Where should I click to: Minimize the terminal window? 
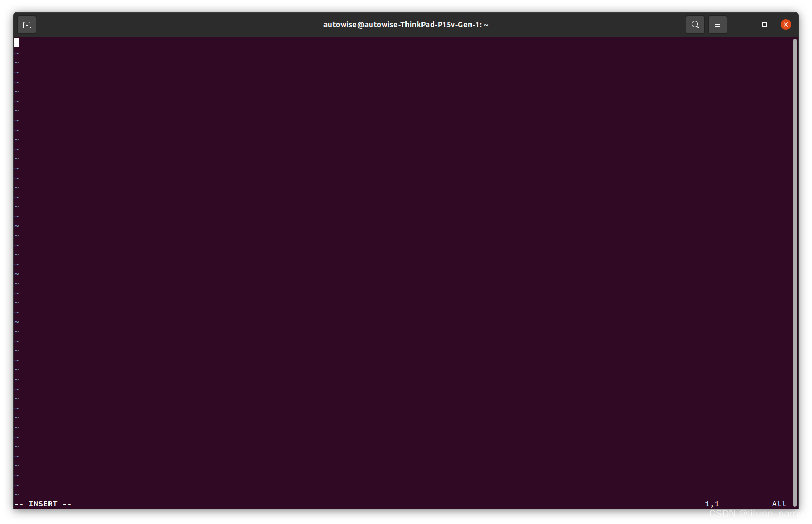pos(743,25)
